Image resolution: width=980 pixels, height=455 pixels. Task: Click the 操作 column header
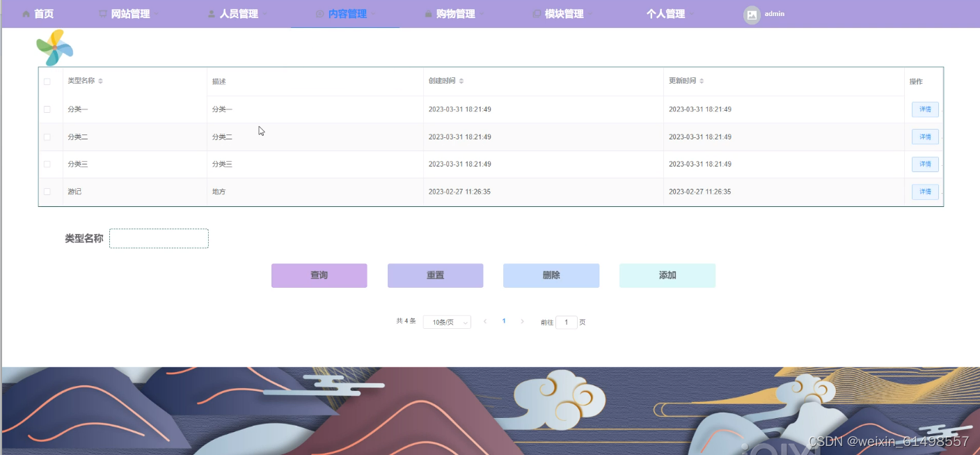[x=916, y=82]
